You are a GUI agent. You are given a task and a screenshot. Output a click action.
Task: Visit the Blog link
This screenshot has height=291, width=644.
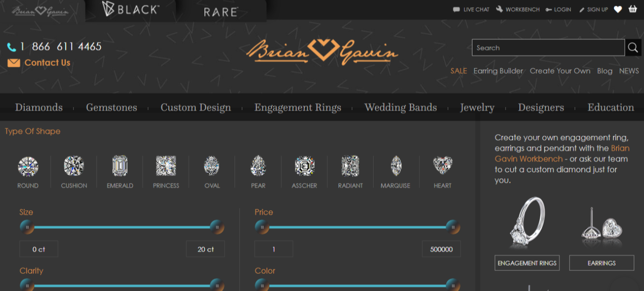coord(605,71)
